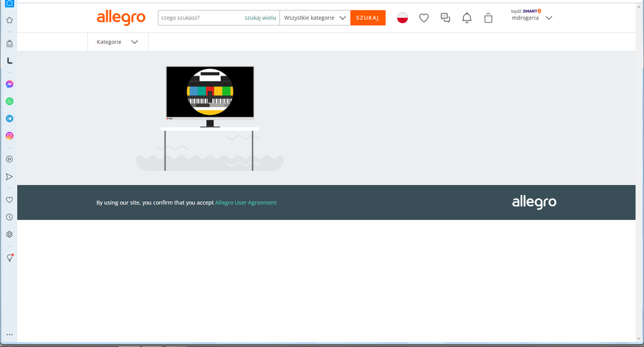This screenshot has width=644, height=347.
Task: Open Messenger in the sidebar
Action: pyautogui.click(x=10, y=84)
